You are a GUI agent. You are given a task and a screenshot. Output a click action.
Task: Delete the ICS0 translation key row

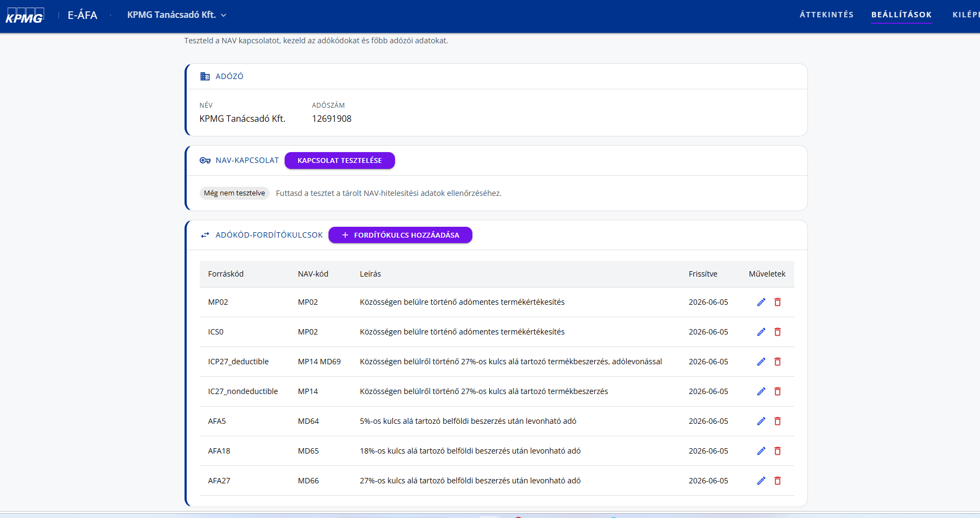778,332
